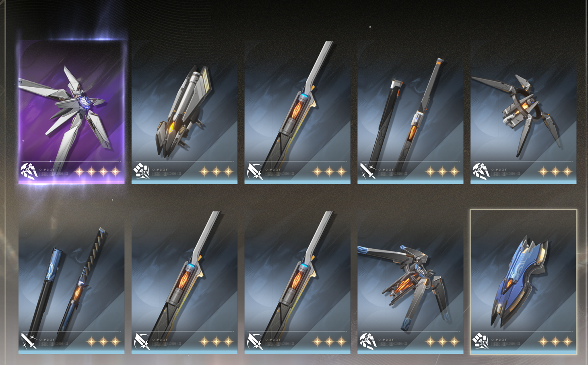Click the rectifier icon on purple card

(29, 170)
